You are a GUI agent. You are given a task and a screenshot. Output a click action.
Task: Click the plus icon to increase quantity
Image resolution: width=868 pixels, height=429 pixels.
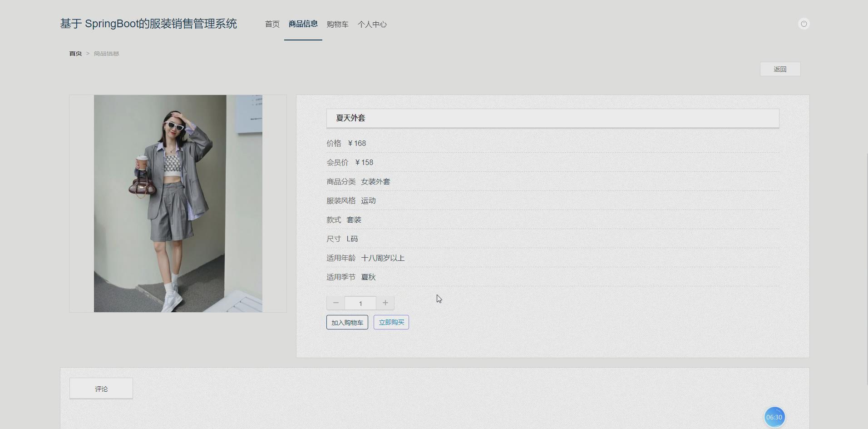(x=385, y=303)
